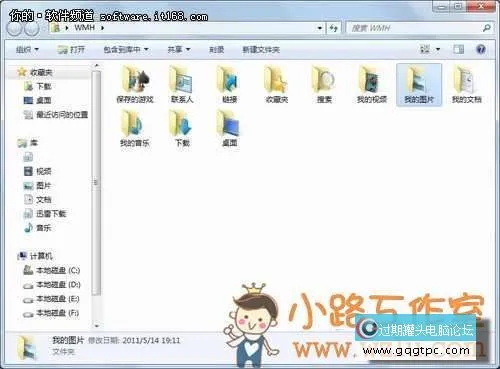Expand the 收藏夹 favorites group
Screen dimensions: 500x369
coord(35,72)
